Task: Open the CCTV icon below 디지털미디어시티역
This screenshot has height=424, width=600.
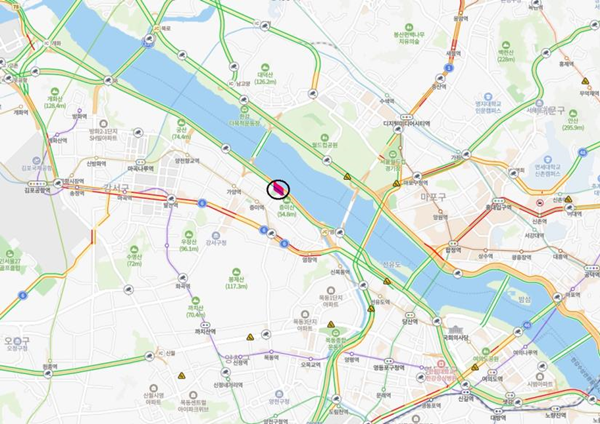Action: tap(398, 129)
